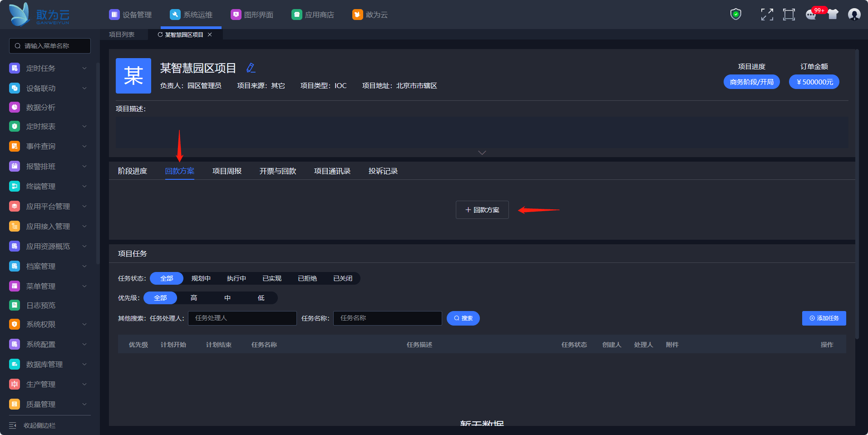Click the 系统权限 sidebar icon

pos(15,324)
